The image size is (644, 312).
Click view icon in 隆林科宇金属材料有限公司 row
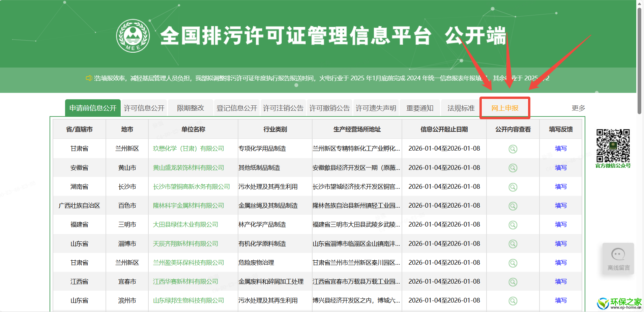tap(513, 206)
